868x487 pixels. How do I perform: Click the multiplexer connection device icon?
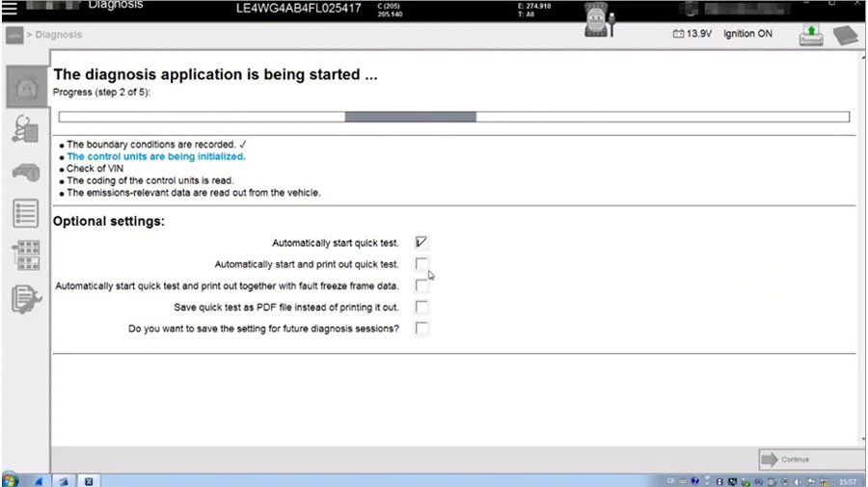(599, 20)
